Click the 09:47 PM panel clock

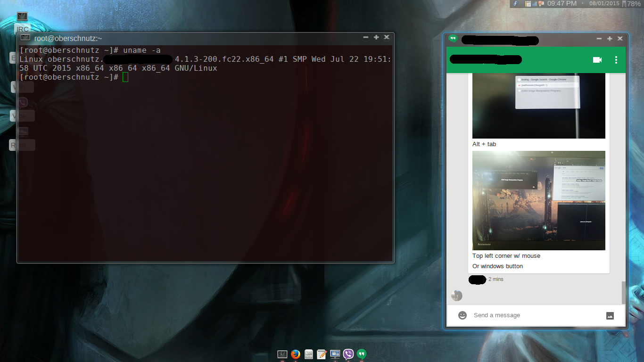click(x=561, y=4)
